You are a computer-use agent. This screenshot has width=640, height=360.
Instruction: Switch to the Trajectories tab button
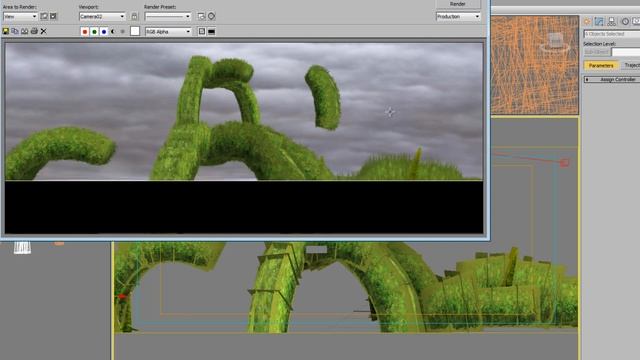631,65
